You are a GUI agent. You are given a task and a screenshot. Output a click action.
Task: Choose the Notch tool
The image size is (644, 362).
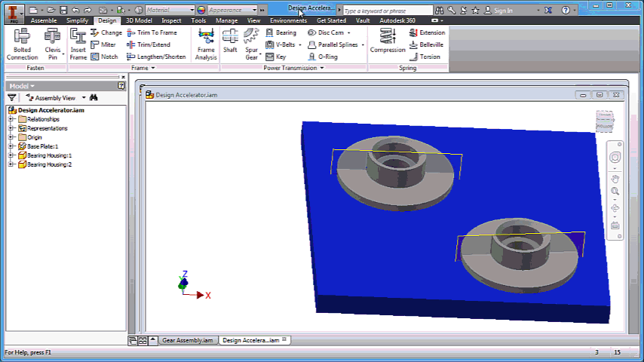(x=104, y=57)
